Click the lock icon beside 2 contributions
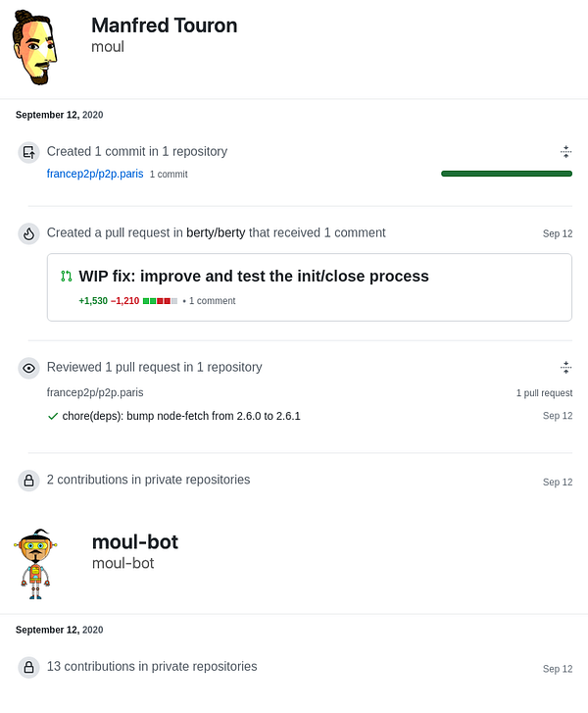588x713 pixels. (28, 481)
